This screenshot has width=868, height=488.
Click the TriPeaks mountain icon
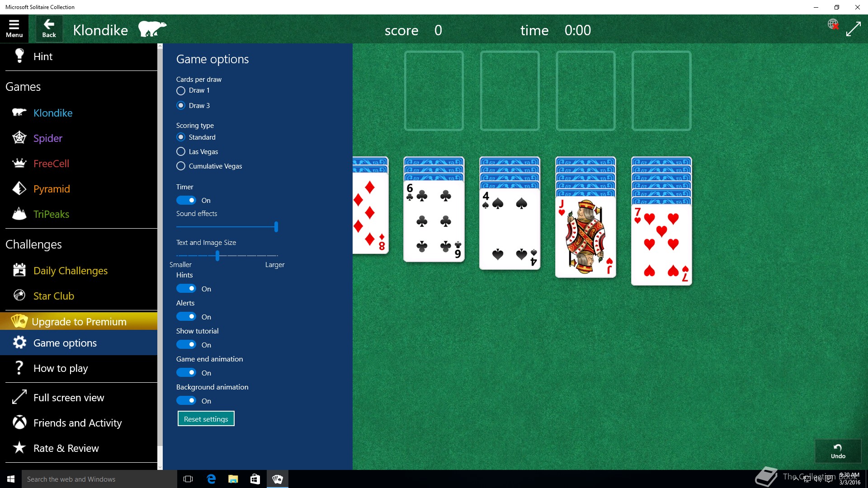coord(19,214)
